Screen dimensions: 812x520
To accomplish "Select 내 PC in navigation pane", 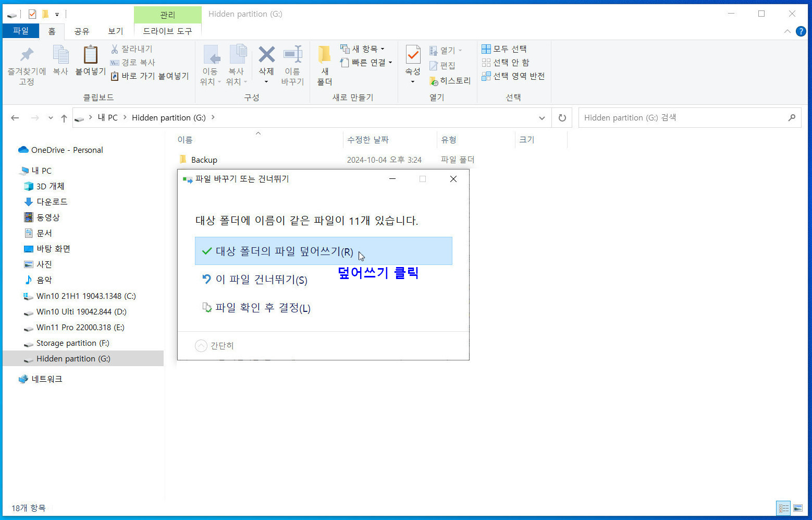I will [41, 171].
